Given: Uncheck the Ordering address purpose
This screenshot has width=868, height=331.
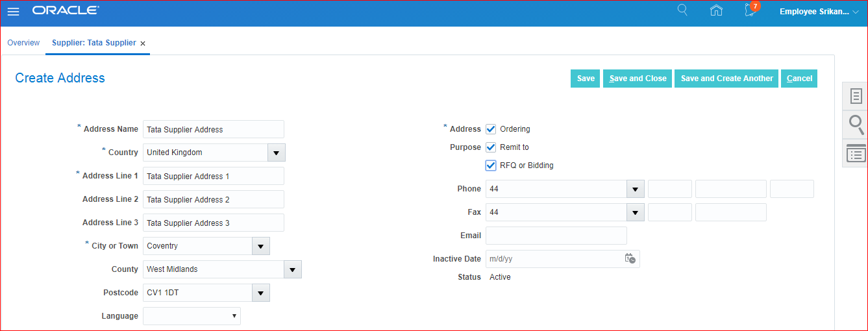Looking at the screenshot, I should click(491, 129).
